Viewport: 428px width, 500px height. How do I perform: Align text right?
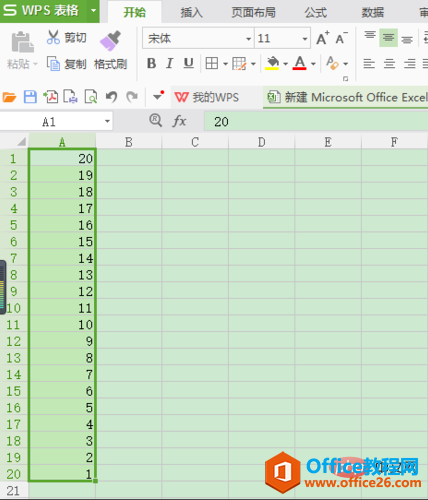410,63
